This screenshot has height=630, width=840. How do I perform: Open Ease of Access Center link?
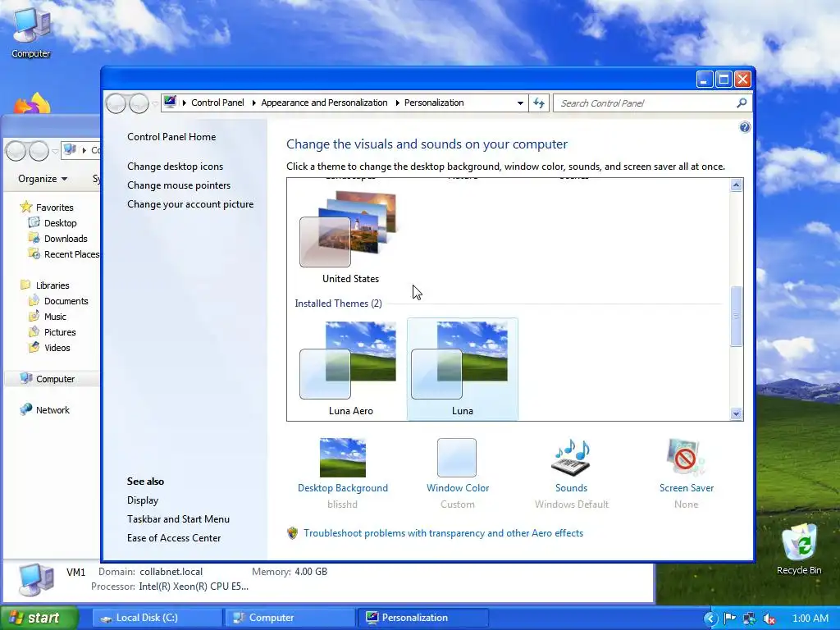(x=174, y=537)
